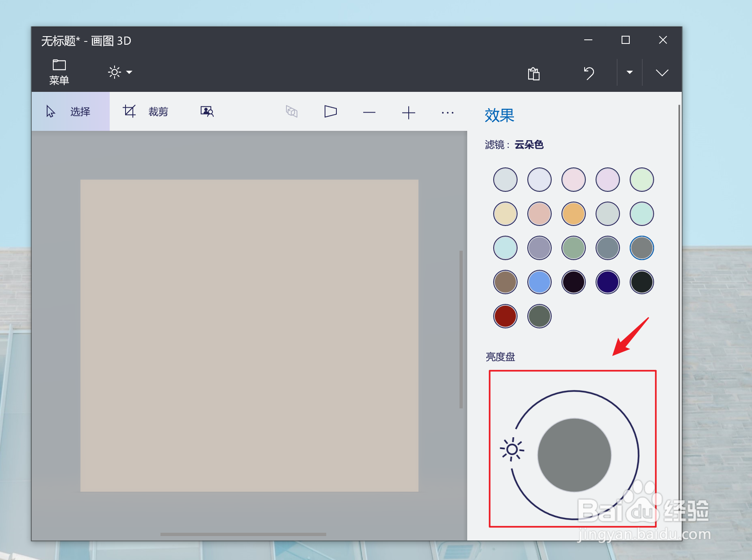752x560 pixels.
Task: Click the 效果 panel heading
Action: (499, 115)
